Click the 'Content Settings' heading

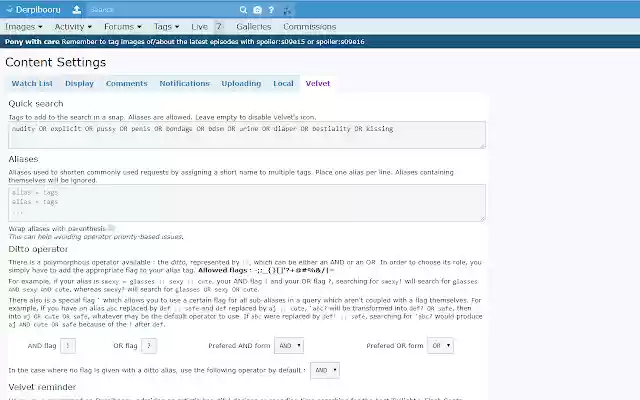pyautogui.click(x=56, y=62)
